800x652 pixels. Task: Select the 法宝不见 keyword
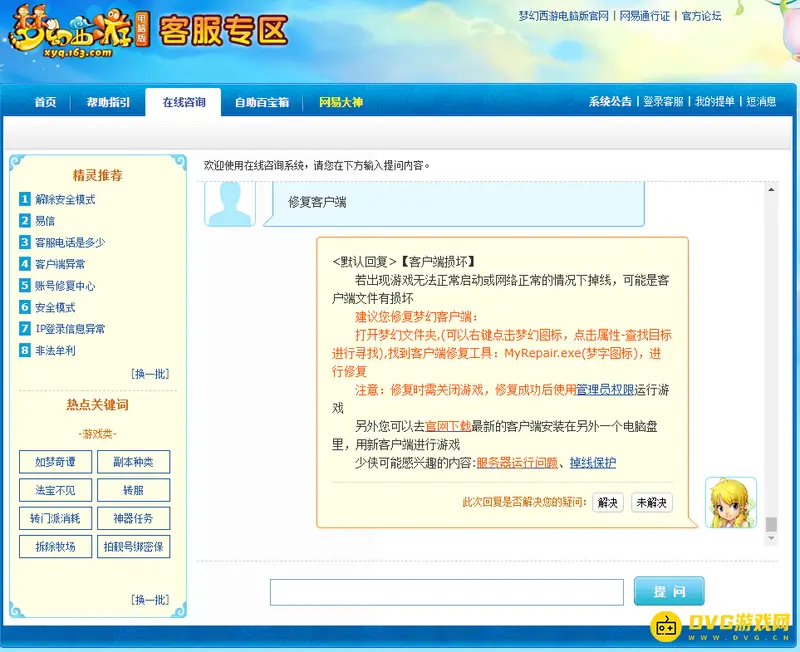56,490
